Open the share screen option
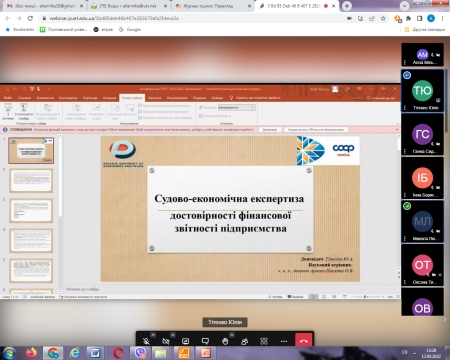Image resolution: width=450 pixels, height=360 pixels. (x=185, y=341)
